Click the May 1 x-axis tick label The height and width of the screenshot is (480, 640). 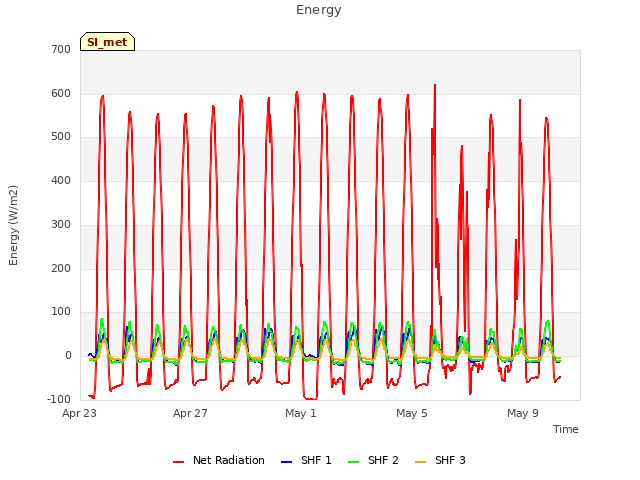point(301,413)
